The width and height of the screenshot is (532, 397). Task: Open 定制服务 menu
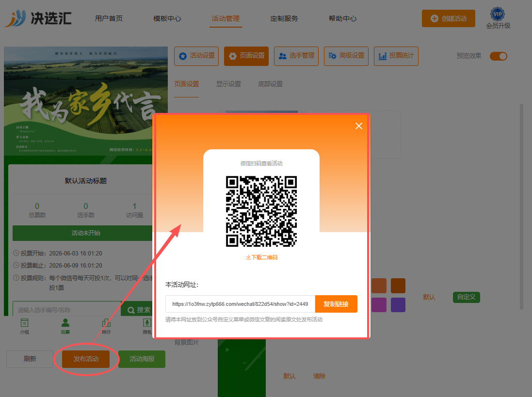click(284, 18)
